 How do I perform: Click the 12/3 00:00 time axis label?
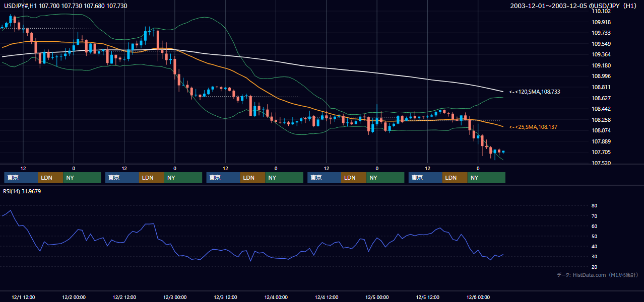175,297
